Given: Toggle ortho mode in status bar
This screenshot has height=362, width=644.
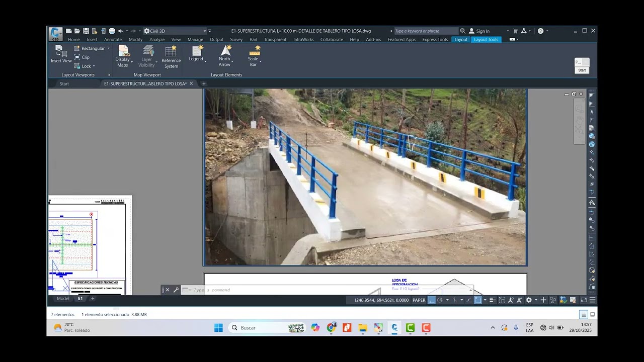Looking at the screenshot, I should coord(431,300).
